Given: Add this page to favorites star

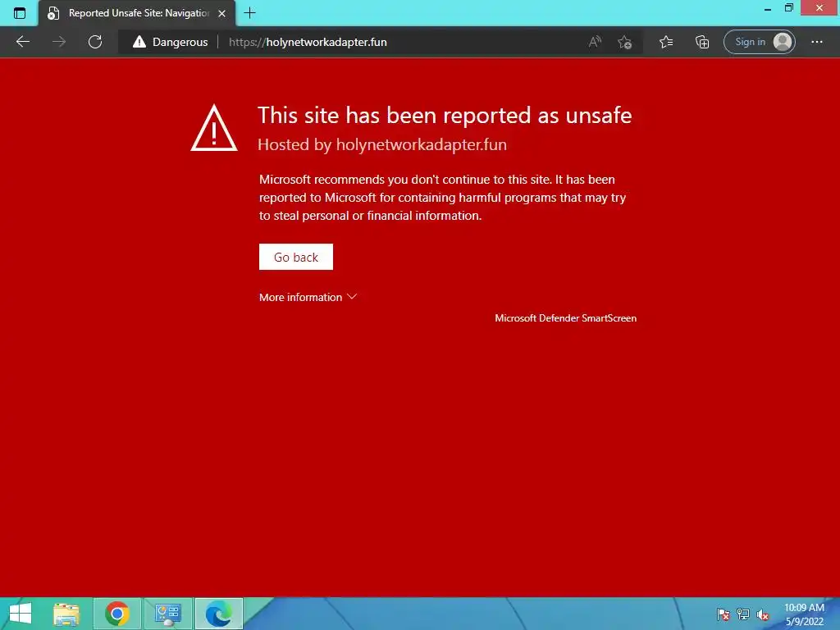Looking at the screenshot, I should coord(624,42).
